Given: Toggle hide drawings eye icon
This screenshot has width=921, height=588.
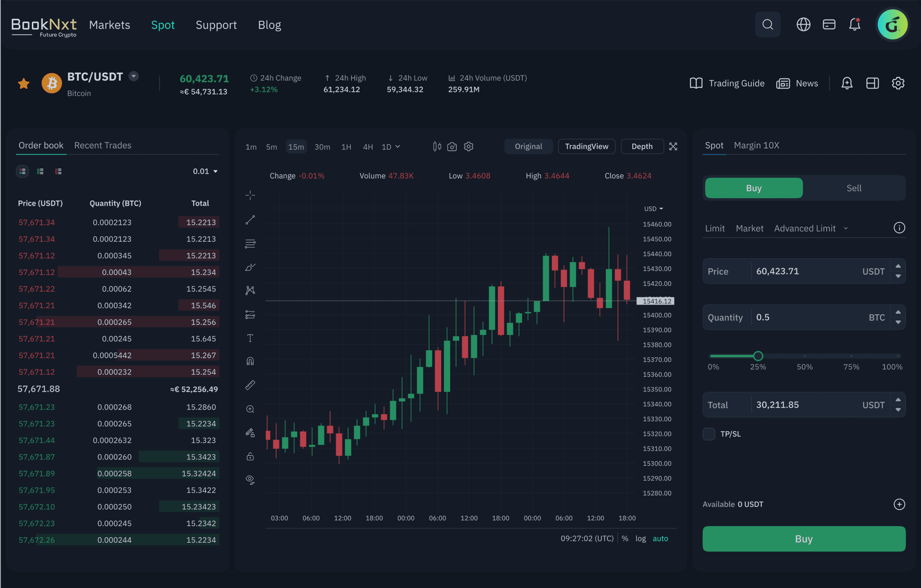Looking at the screenshot, I should [250, 480].
